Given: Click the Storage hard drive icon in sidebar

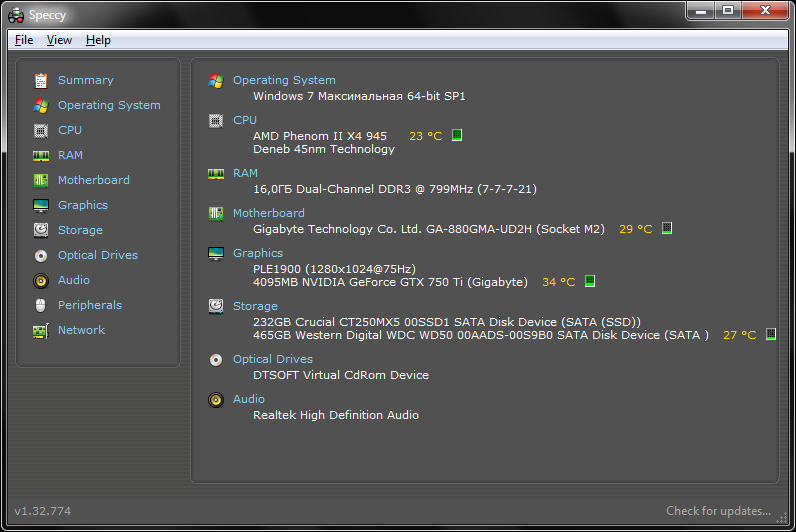Looking at the screenshot, I should [x=41, y=230].
